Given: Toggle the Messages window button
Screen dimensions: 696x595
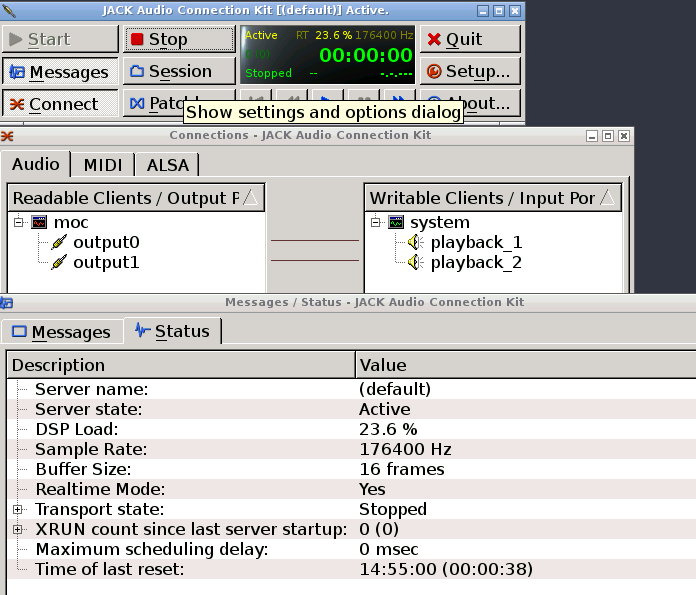Looking at the screenshot, I should coord(60,71).
